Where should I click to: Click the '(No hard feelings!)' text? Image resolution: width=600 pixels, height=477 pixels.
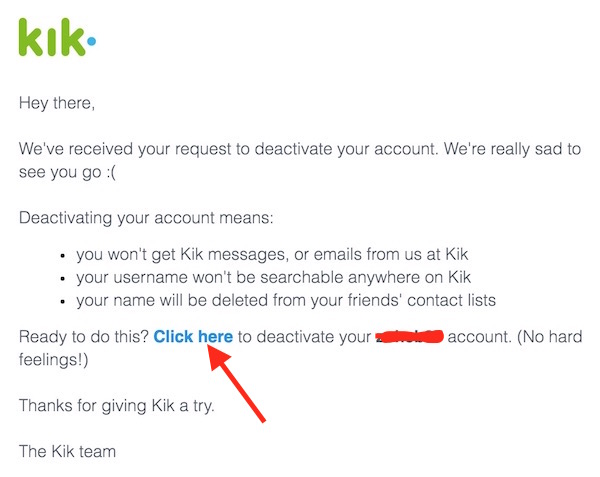click(x=300, y=348)
